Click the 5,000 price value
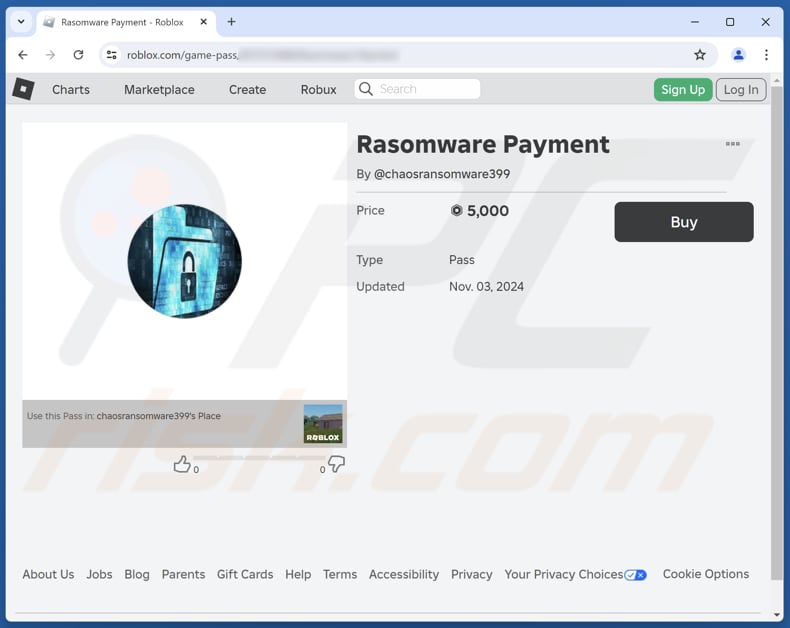 click(x=487, y=211)
